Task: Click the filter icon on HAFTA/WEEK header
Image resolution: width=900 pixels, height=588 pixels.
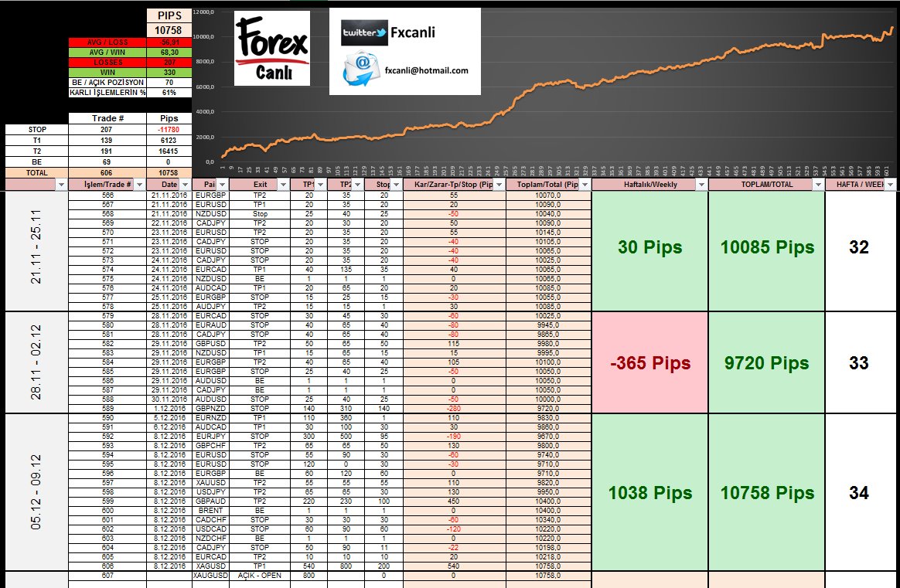Action: [x=891, y=184]
